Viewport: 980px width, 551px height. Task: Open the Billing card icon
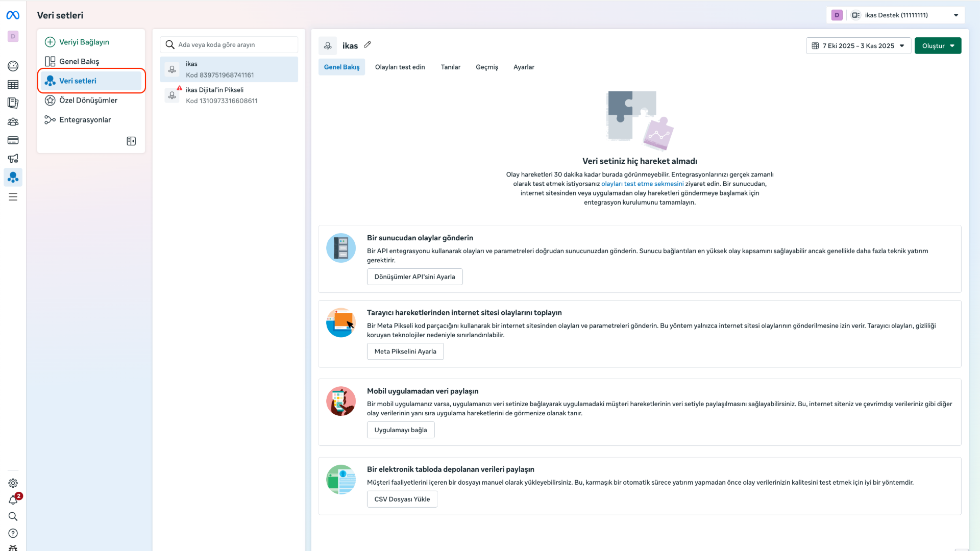[13, 140]
